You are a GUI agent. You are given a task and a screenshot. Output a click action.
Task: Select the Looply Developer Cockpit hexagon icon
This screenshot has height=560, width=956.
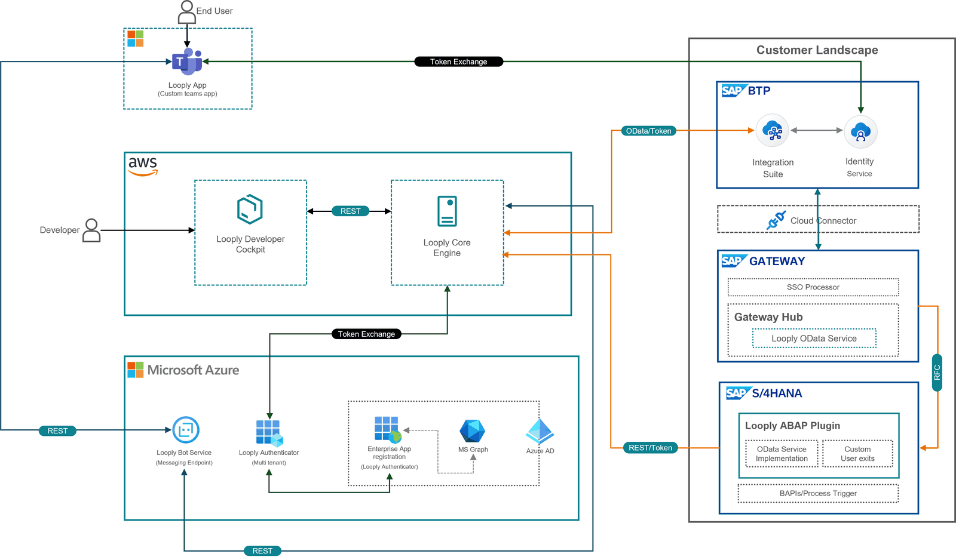tap(250, 209)
